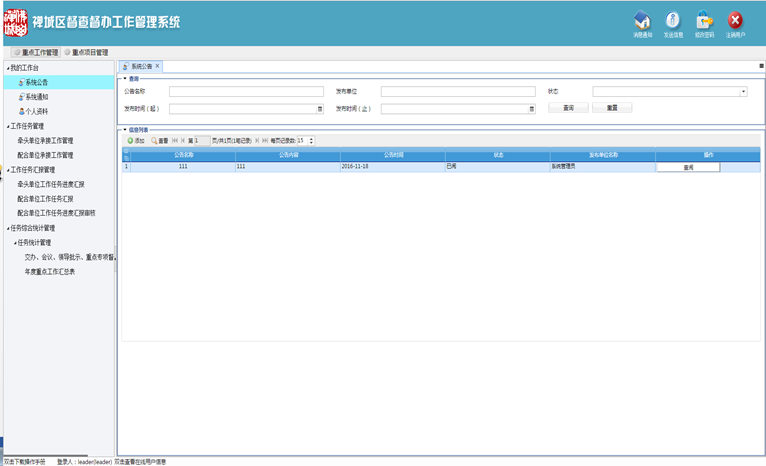The image size is (766, 466).
Task: Click the 重置 reset button
Action: [611, 108]
